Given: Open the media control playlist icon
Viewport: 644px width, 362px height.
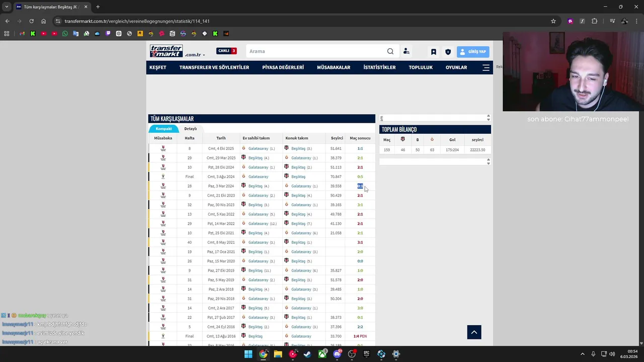Looking at the screenshot, I should click(x=612, y=21).
